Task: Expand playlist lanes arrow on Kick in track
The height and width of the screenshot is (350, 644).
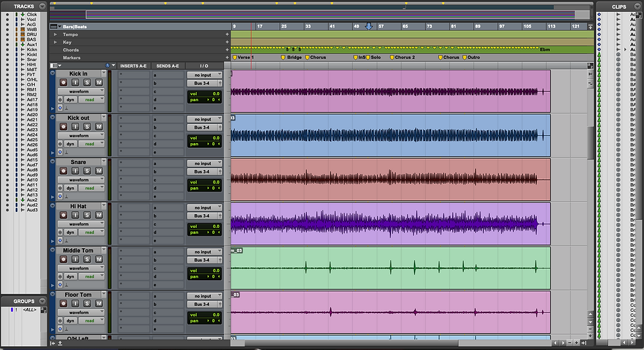Action: point(53,108)
